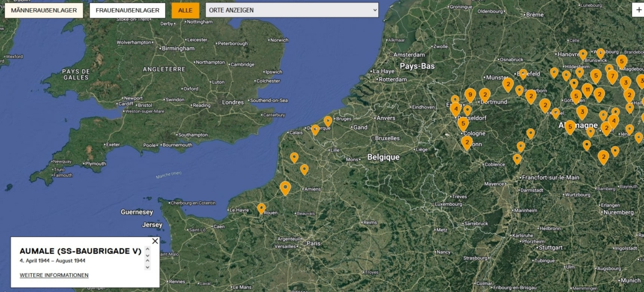Click cluster marker 2 near Bonn

[466, 143]
